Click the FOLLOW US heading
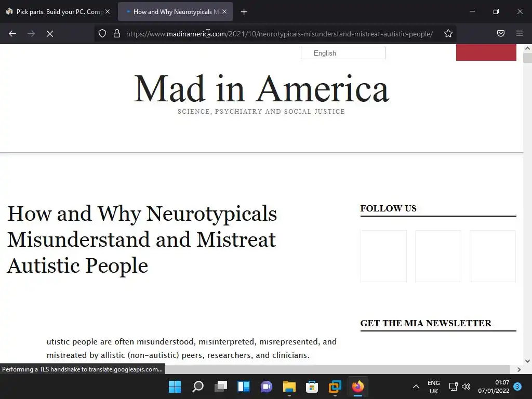Image resolution: width=532 pixels, height=399 pixels. [388, 208]
